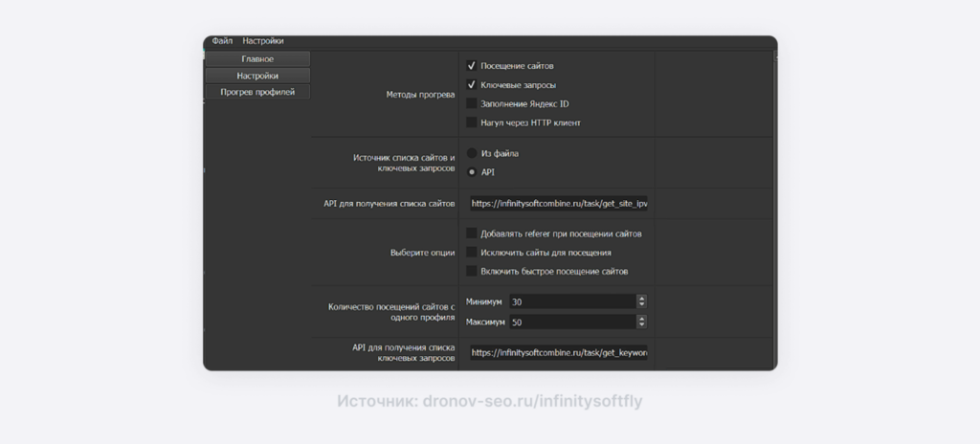Image resolution: width=980 pixels, height=444 pixels.
Task: Open the Прогрев профилей section
Action: [257, 92]
